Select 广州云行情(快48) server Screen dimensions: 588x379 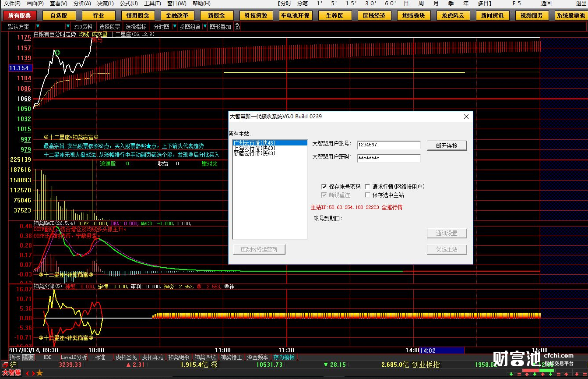pyautogui.click(x=270, y=143)
